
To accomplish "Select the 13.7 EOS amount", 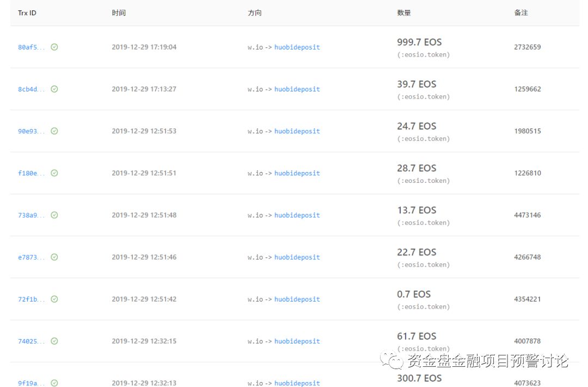I will (416, 210).
